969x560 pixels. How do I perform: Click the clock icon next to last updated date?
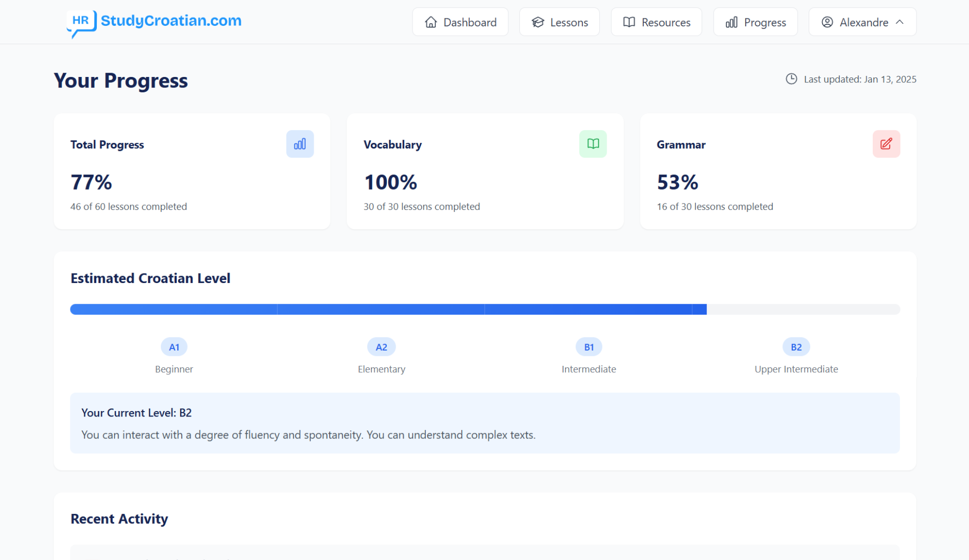[791, 79]
